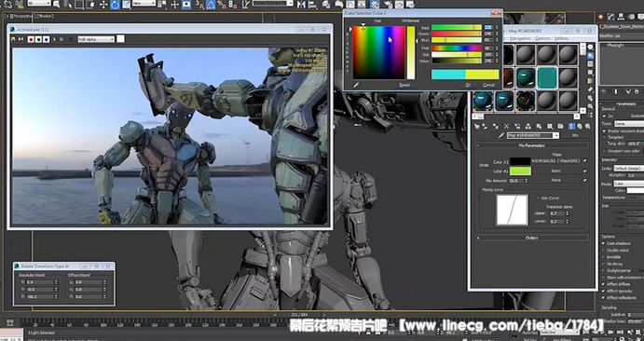Enable the red channel in ActiveShade window
The image size is (644, 341).
click(x=31, y=39)
